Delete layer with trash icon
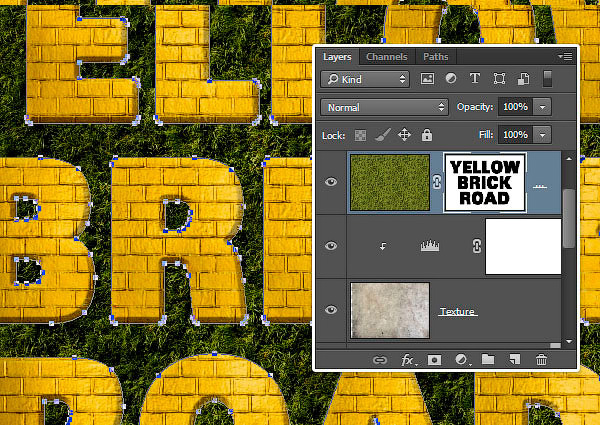Image resolution: width=600 pixels, height=425 pixels. coord(541,360)
